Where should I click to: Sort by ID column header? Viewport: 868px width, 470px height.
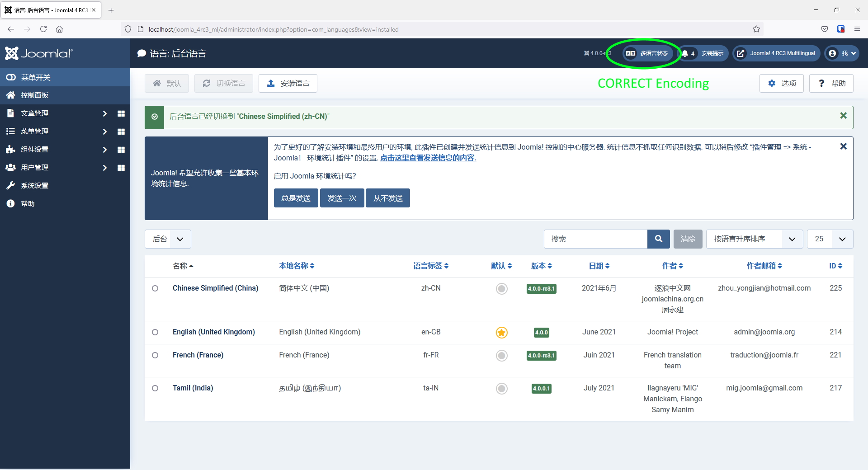(x=835, y=266)
